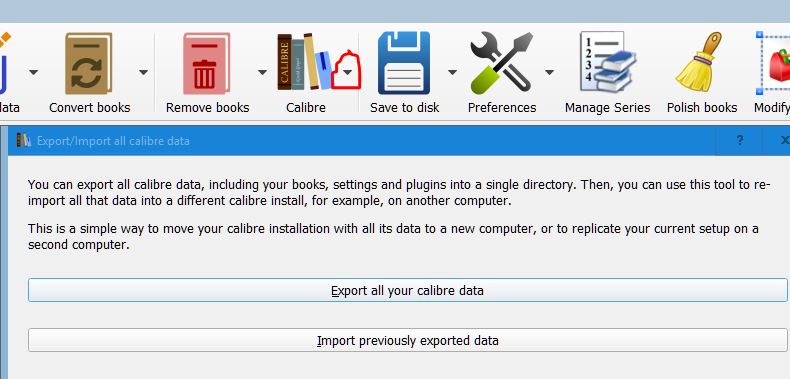Screen dimensions: 790x379
Task: Click Export all your calibre data button
Action: (408, 290)
